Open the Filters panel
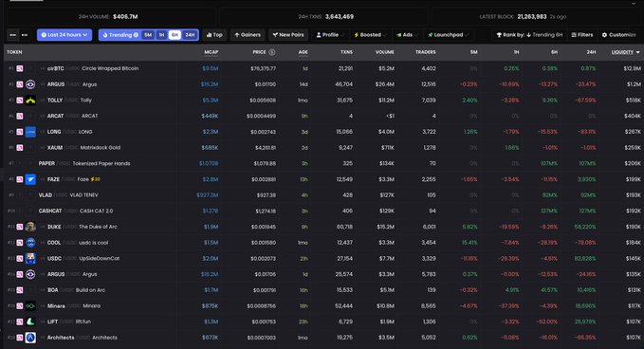 582,35
